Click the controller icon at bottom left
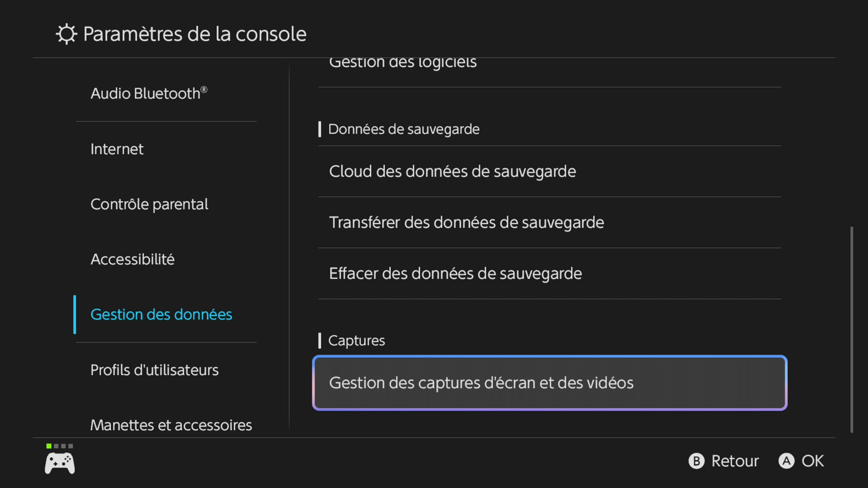Screen dimensions: 868x488 60,463
